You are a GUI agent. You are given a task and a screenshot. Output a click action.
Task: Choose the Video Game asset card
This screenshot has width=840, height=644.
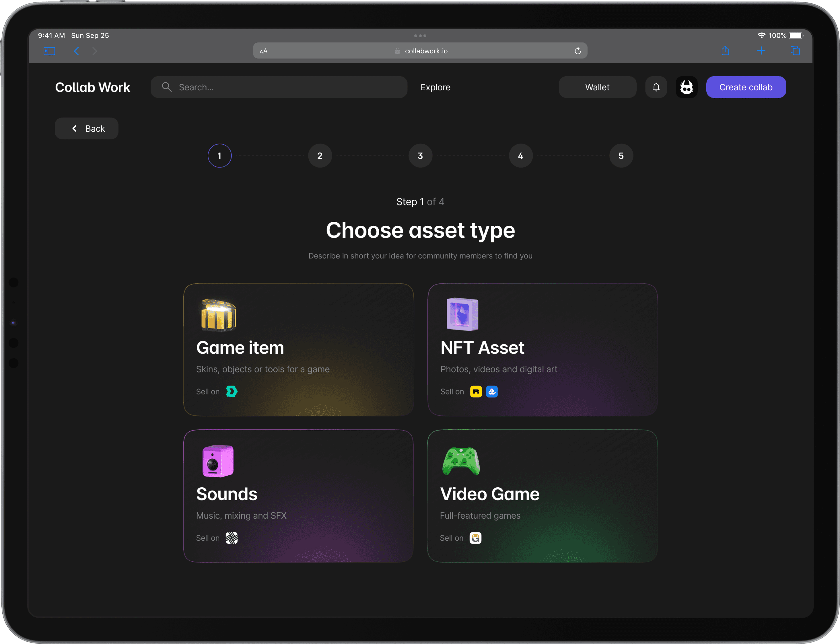pos(542,496)
